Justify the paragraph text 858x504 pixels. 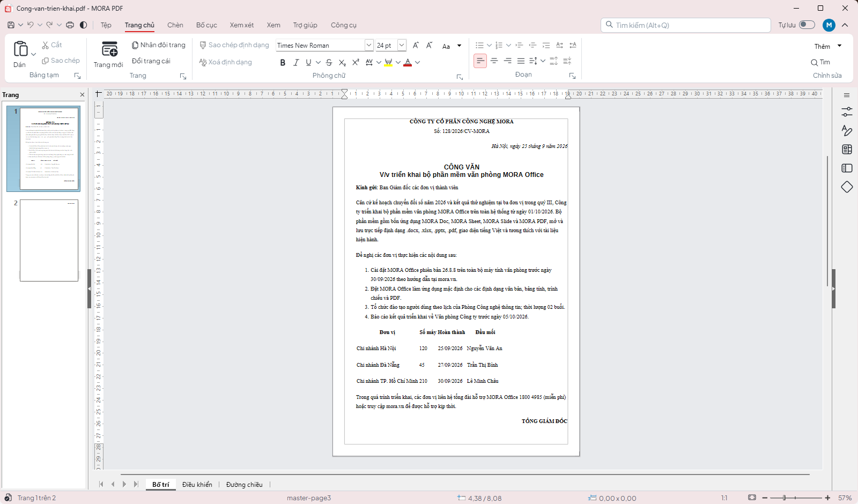[x=521, y=61]
